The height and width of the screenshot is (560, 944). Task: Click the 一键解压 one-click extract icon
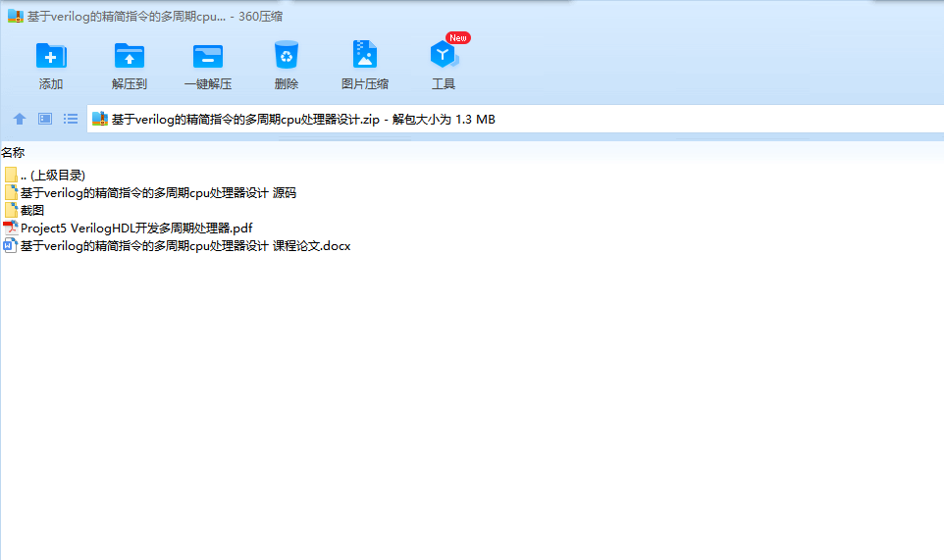point(208,57)
